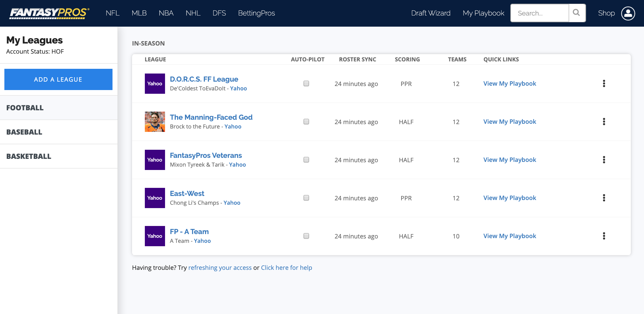Image resolution: width=644 pixels, height=314 pixels.
Task: Click Yahoo link beside Mixon Tyreek & Tarik
Action: pos(237,165)
